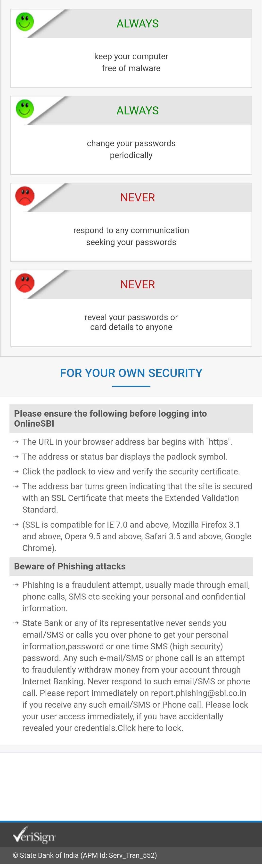
Task: Click the arrow bullet next to padlock certificate tip
Action: click(16, 471)
